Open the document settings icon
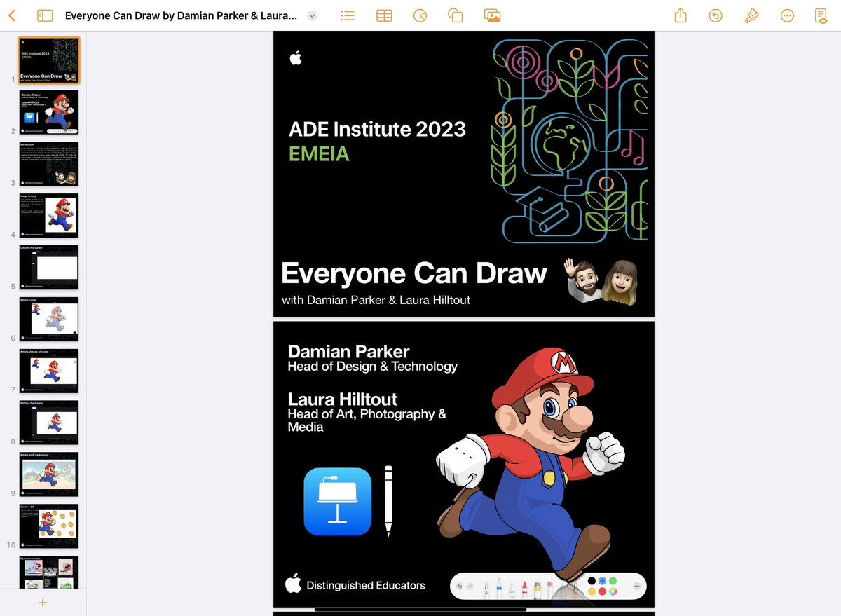841x616 pixels. pos(821,15)
